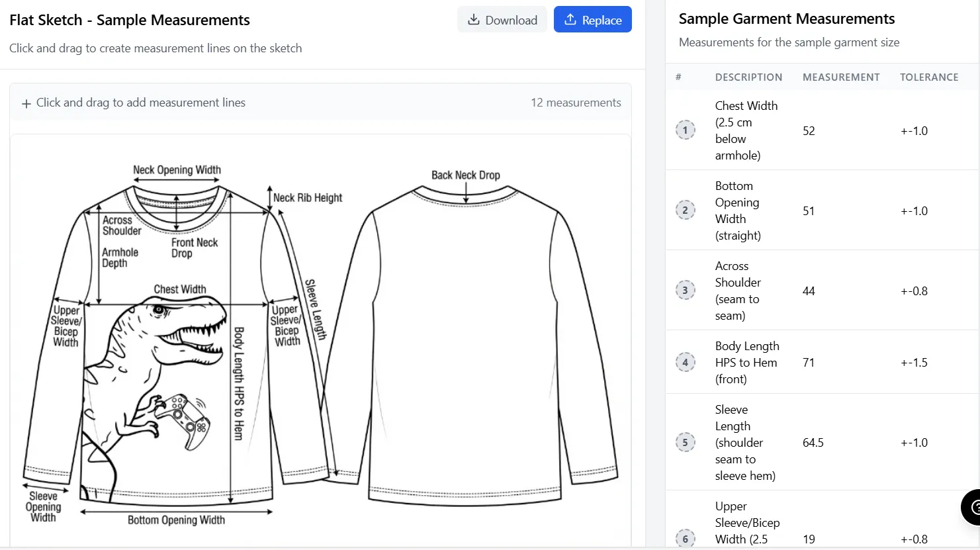Click marker 4 beside Body Length
This screenshot has width=980, height=550.
686,362
